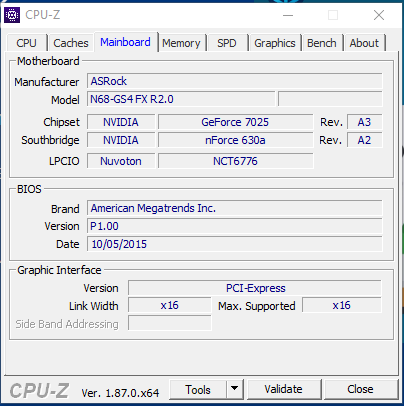The width and height of the screenshot is (404, 406).
Task: Switch to the CPU tab
Action: coord(26,43)
